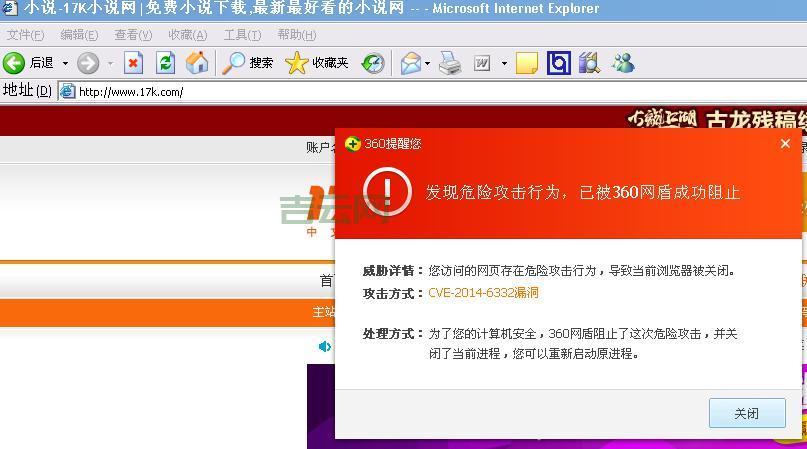This screenshot has height=449, width=807.
Task: Open the 帮助(H) menu
Action: pos(296,35)
